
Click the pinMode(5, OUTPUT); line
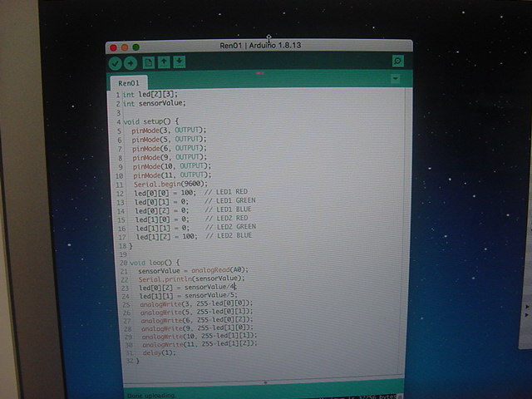tap(169, 140)
